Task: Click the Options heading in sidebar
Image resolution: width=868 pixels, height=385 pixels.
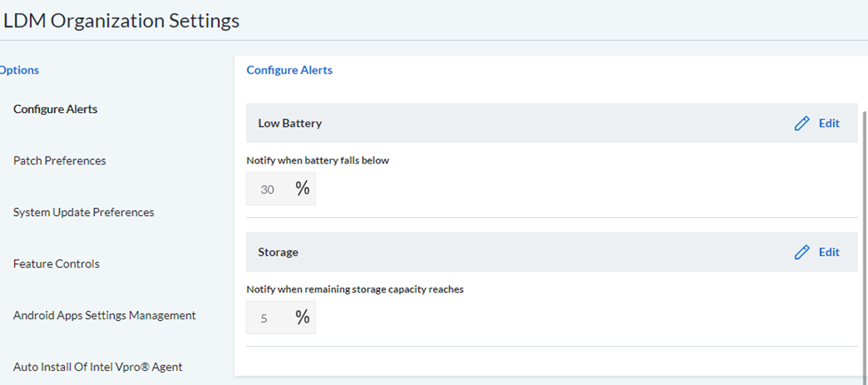Action: [20, 70]
